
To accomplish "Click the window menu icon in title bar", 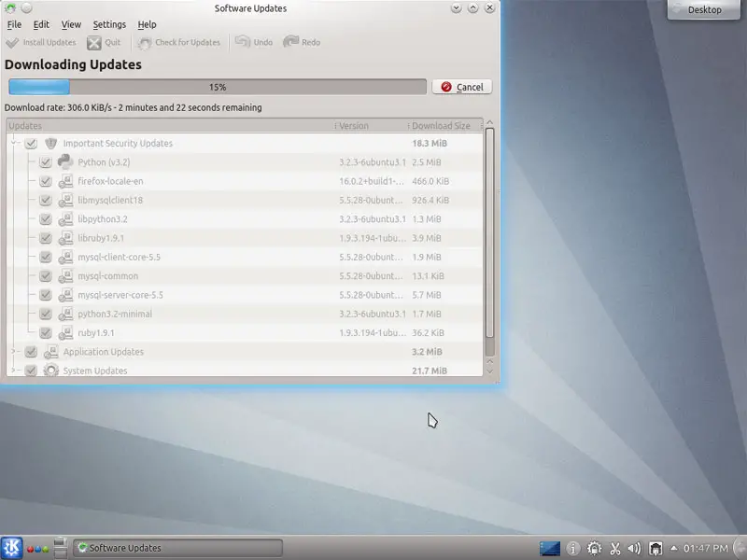I will [10, 8].
